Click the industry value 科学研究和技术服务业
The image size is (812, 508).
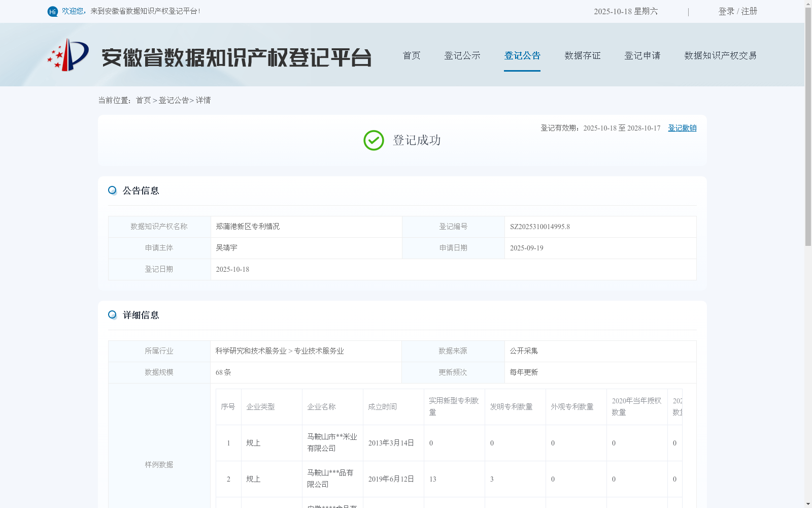coord(251,351)
